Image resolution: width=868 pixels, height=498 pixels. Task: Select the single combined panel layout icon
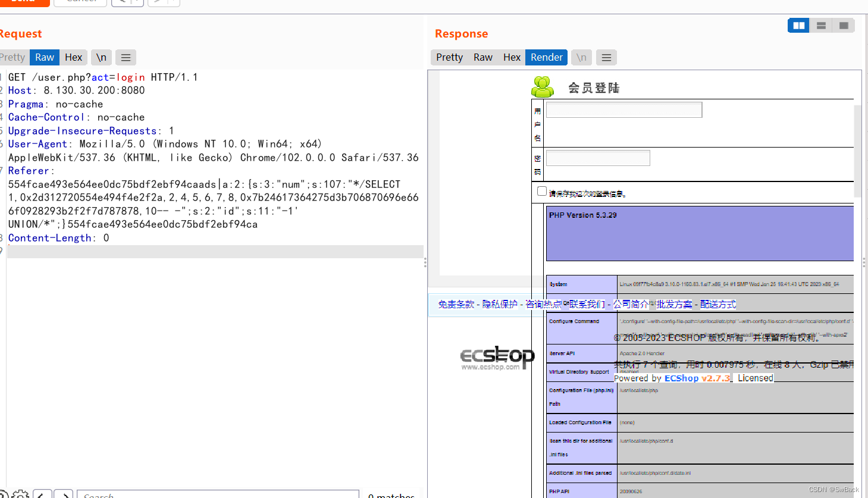pyautogui.click(x=844, y=26)
